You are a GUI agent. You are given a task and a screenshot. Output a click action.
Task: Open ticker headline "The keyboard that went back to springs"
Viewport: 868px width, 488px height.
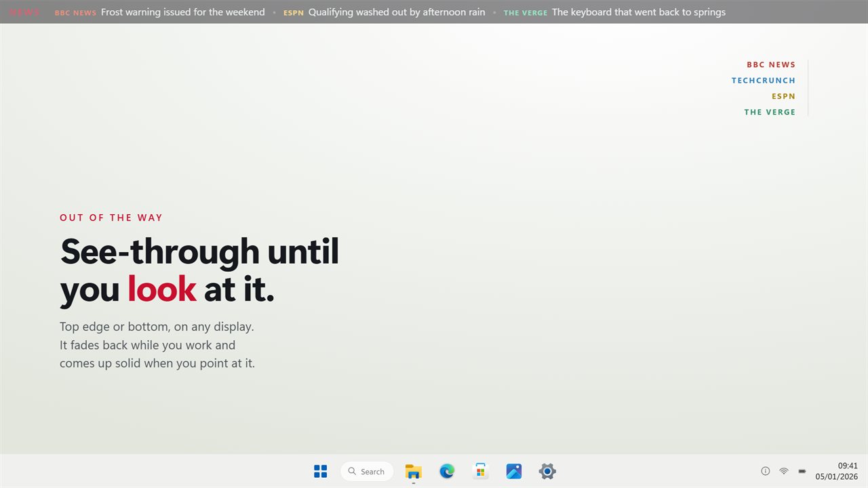coord(639,12)
